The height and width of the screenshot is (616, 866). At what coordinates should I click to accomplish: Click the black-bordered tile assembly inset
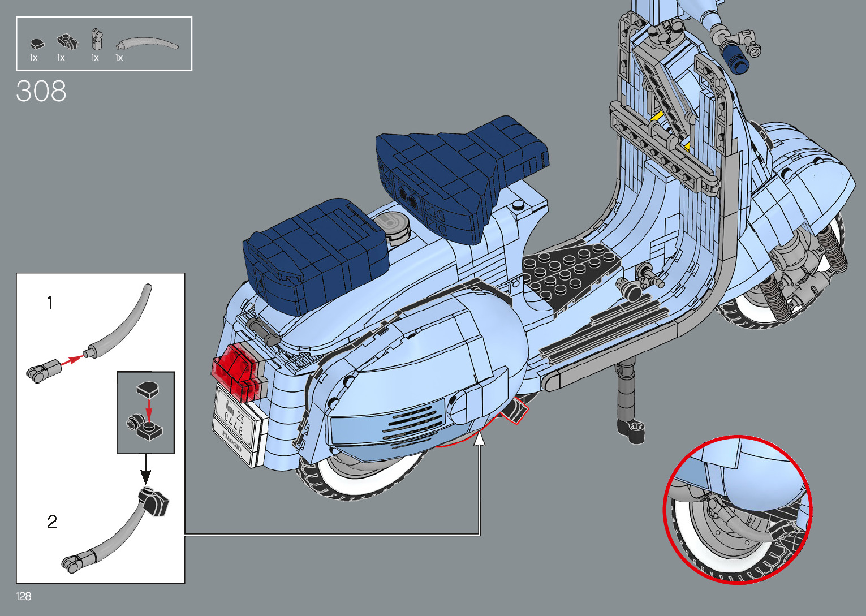click(x=145, y=412)
